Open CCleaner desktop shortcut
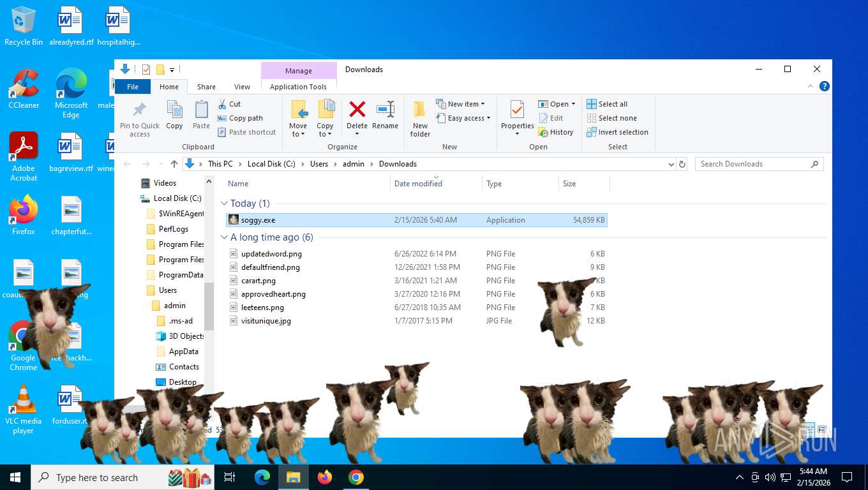The width and height of the screenshot is (868, 490). pos(24,89)
